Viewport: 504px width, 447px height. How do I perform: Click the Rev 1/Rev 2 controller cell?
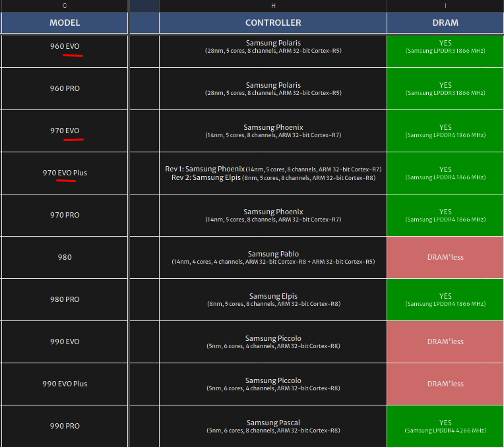(x=273, y=173)
